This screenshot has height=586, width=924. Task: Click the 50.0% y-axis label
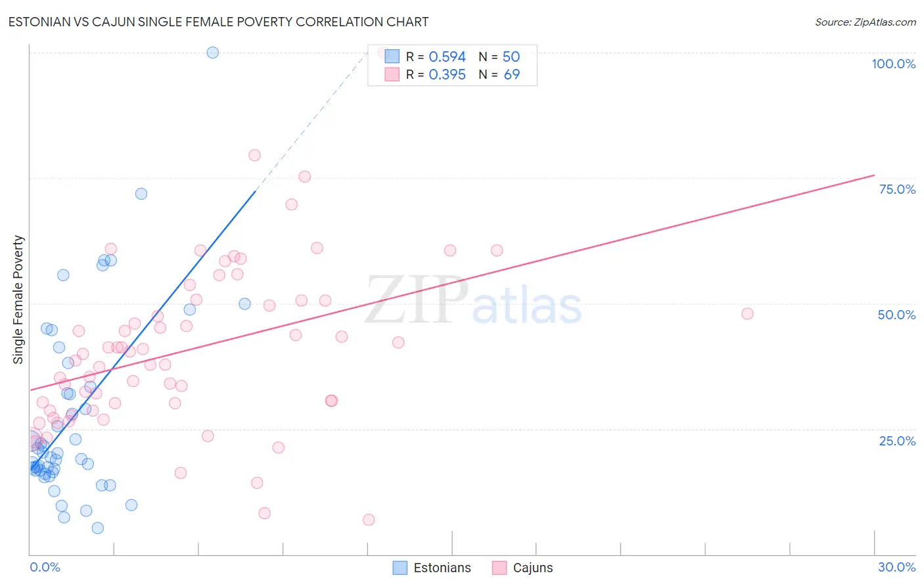coord(896,315)
